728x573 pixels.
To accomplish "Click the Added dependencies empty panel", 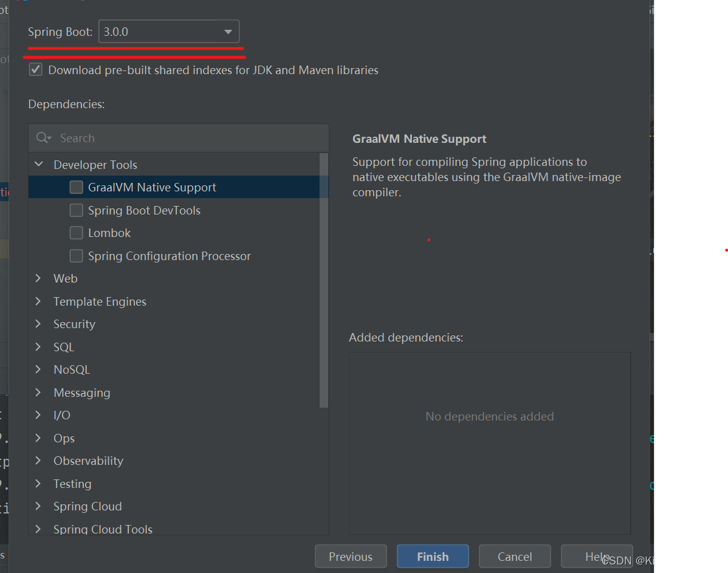I will pyautogui.click(x=490, y=443).
